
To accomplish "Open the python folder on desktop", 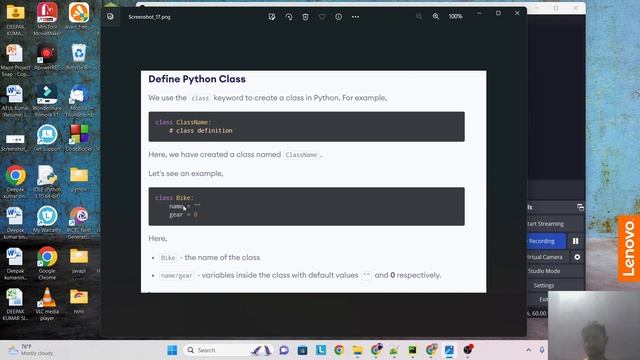I will [x=79, y=179].
